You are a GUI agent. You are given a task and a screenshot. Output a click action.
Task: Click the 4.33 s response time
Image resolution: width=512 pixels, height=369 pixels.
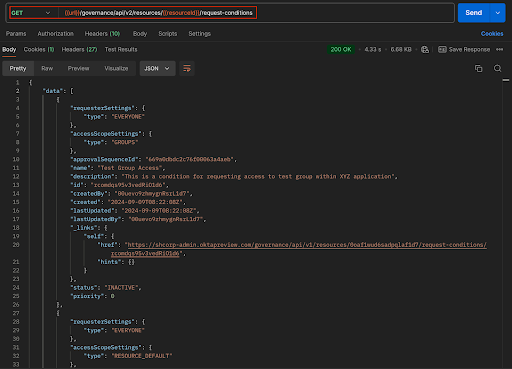[x=373, y=49]
